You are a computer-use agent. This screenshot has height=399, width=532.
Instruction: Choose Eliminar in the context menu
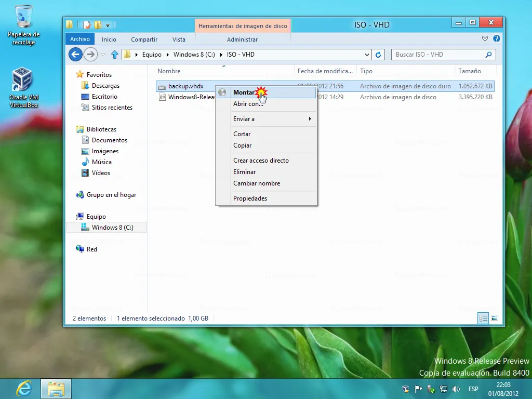[x=267, y=171]
